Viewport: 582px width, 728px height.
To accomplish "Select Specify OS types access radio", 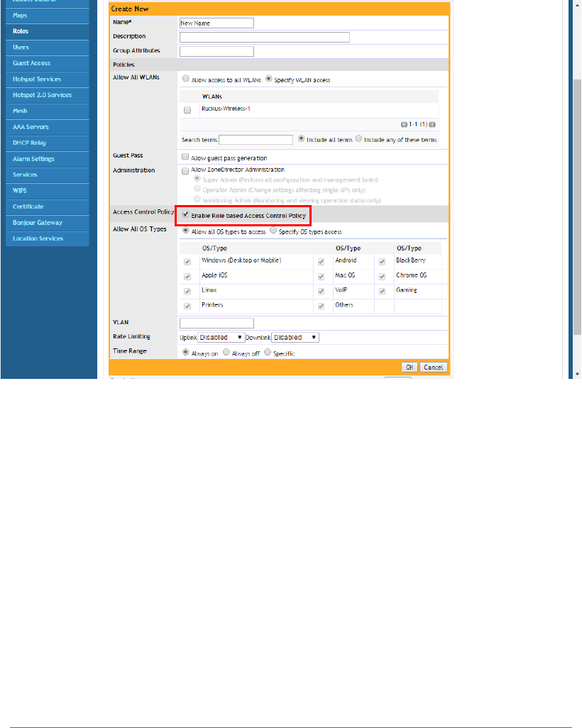I will tap(273, 231).
